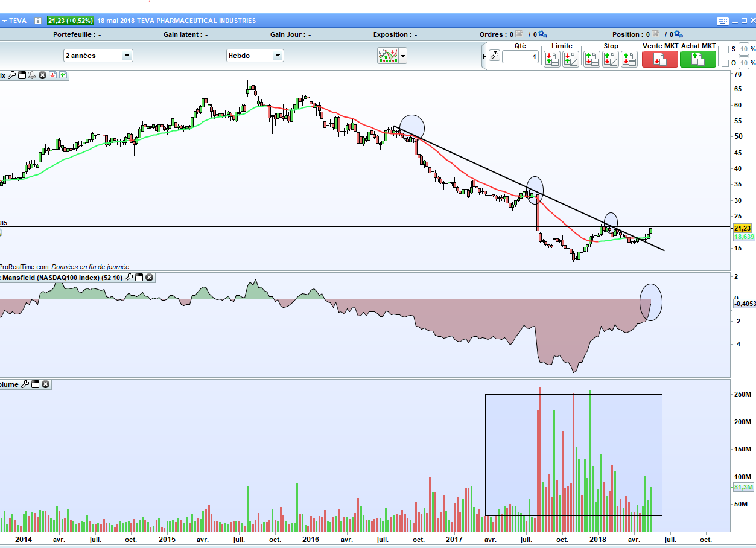
Task: Click the Gain Jour label
Action: coord(287,34)
